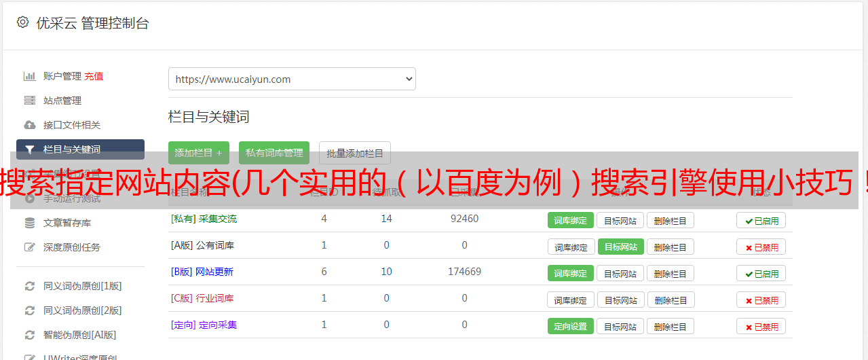Click 目标网站 in the 定向采集 row
The image size is (868, 360).
pyautogui.click(x=620, y=326)
